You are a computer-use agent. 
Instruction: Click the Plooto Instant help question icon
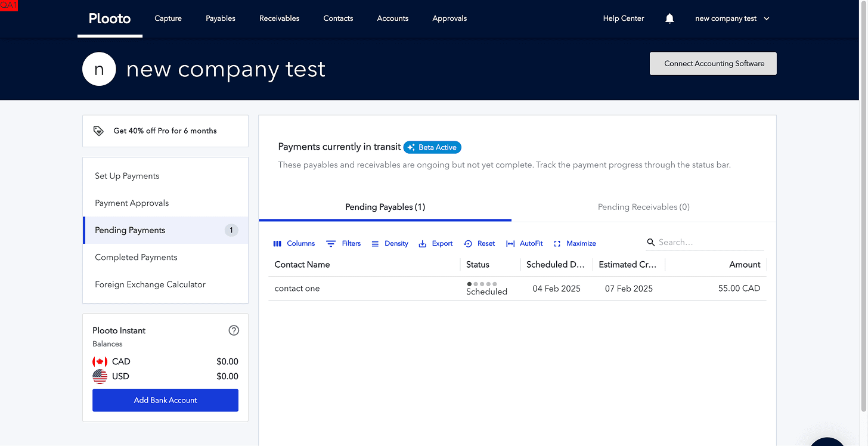click(234, 330)
